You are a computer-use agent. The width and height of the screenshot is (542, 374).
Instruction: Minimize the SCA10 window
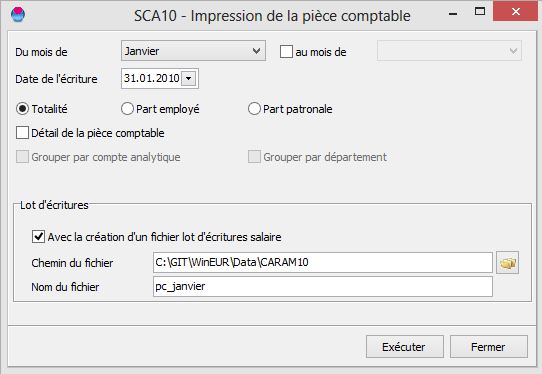coord(453,14)
